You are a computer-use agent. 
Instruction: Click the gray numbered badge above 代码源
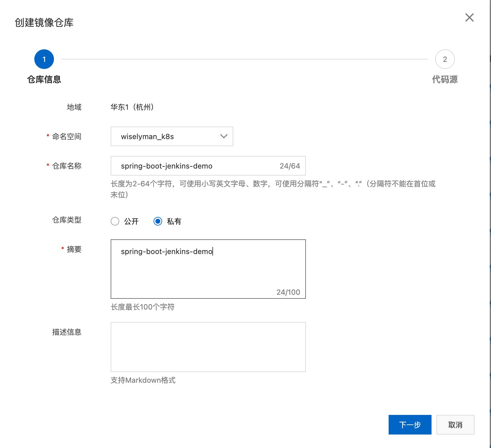(x=445, y=59)
